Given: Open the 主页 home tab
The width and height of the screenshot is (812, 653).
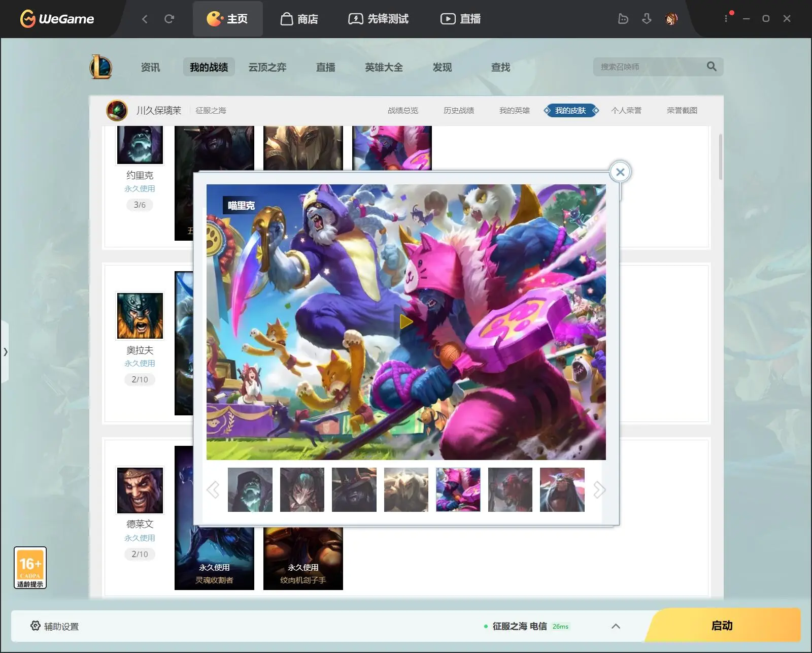Looking at the screenshot, I should [x=227, y=19].
